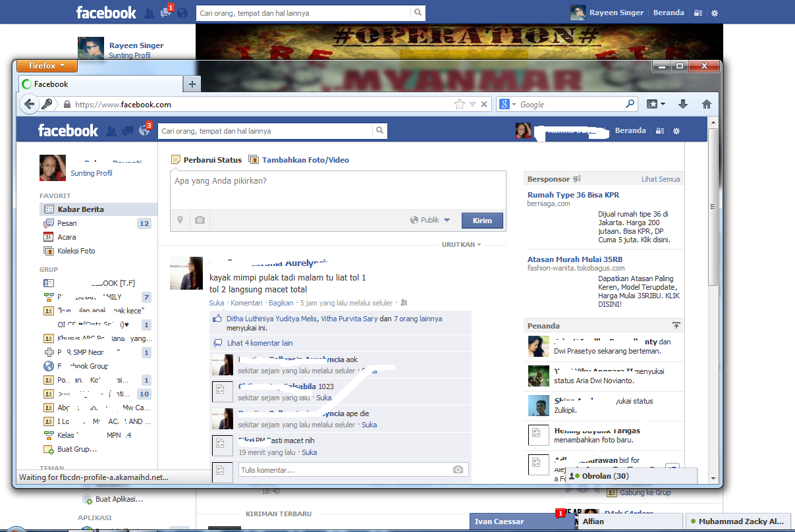Screen dimensions: 795x532
Task: Select Tambahkan Foto/Video composer tab
Action: pos(299,160)
